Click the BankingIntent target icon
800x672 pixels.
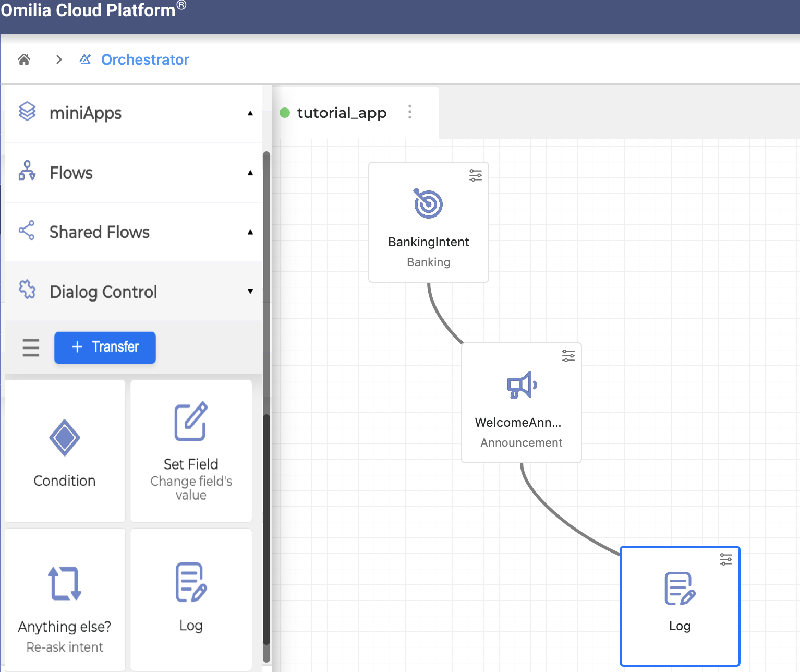tap(428, 203)
